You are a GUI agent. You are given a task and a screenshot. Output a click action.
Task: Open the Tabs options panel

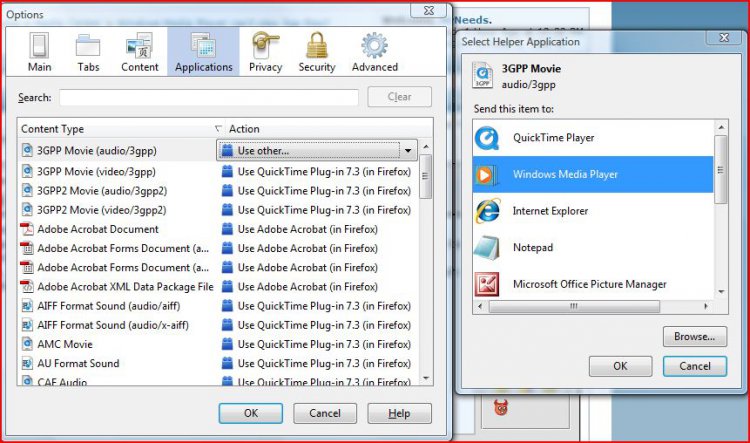[x=88, y=52]
